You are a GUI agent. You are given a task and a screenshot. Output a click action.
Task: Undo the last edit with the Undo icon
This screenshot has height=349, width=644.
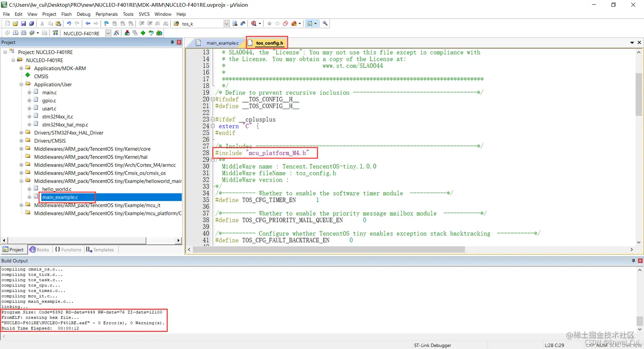click(69, 23)
